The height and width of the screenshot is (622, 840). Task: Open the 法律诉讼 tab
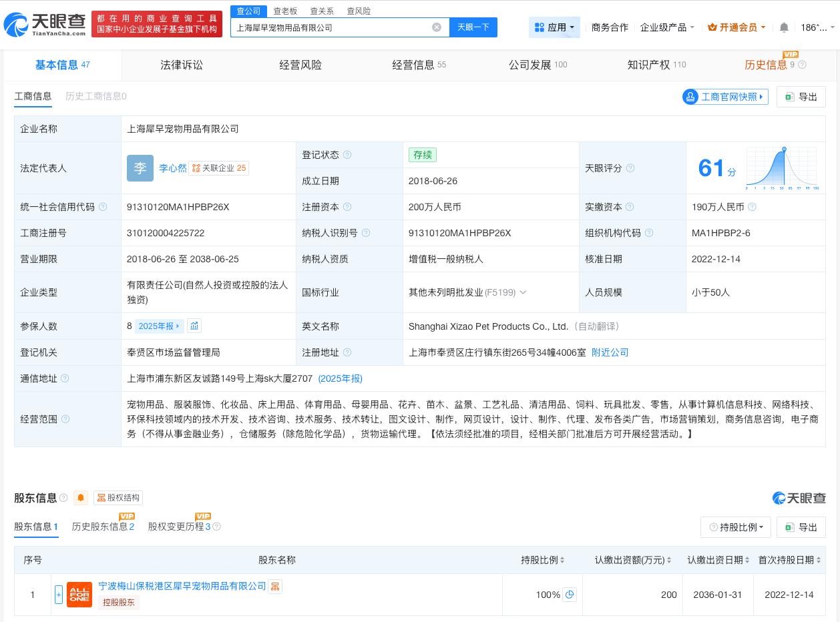181,65
